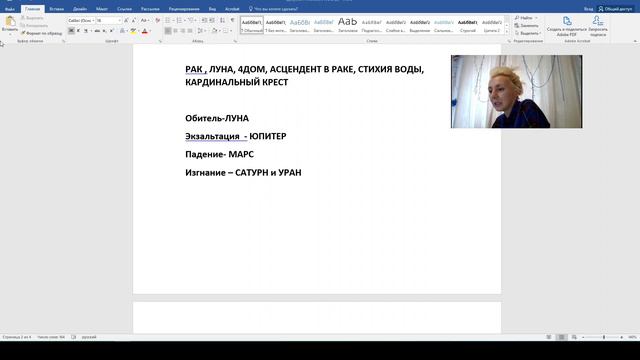640x360 pixels.
Task: Toggle underline formatting button
Action: [86, 31]
